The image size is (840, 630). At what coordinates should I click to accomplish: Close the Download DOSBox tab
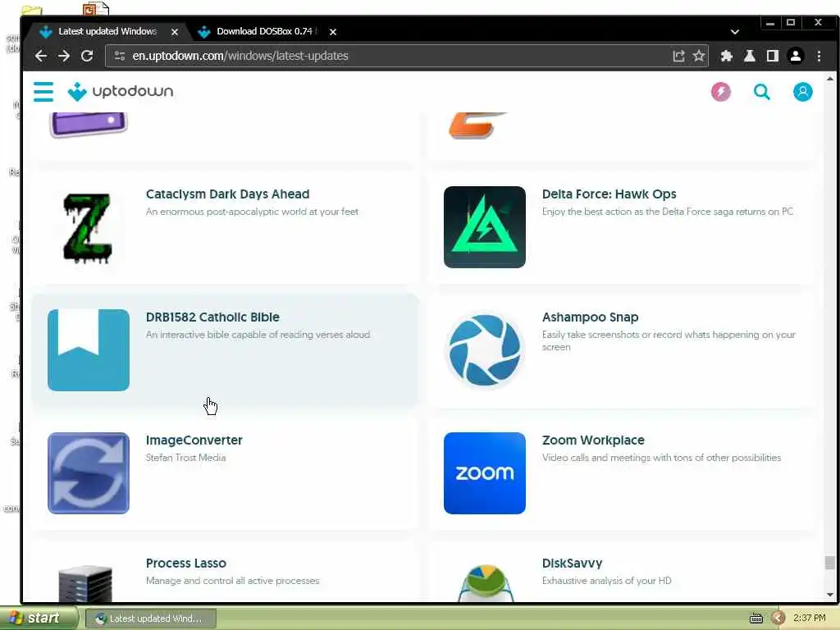pos(333,32)
